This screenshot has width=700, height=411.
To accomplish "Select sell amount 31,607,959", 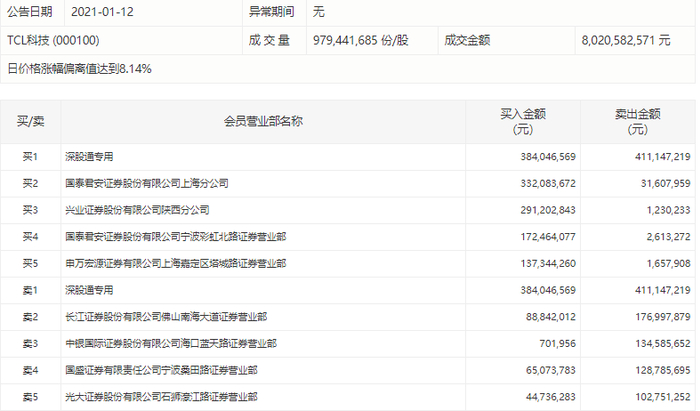I will pos(666,183).
